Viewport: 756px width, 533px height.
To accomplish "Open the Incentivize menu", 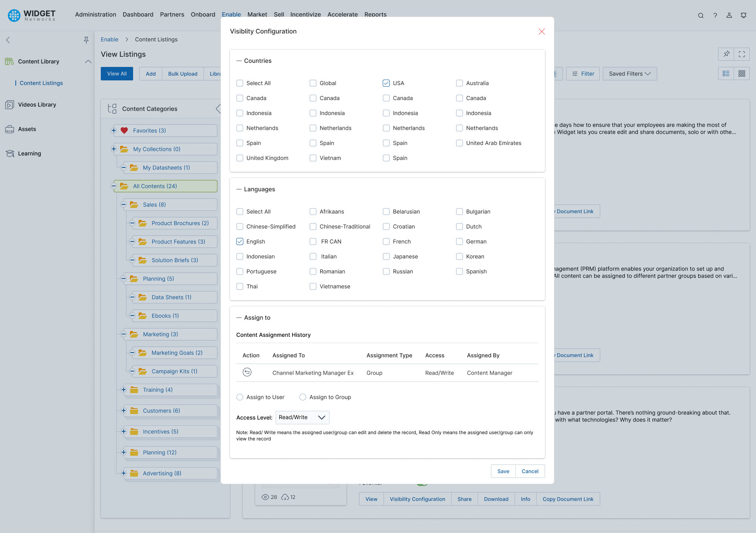I will point(305,15).
